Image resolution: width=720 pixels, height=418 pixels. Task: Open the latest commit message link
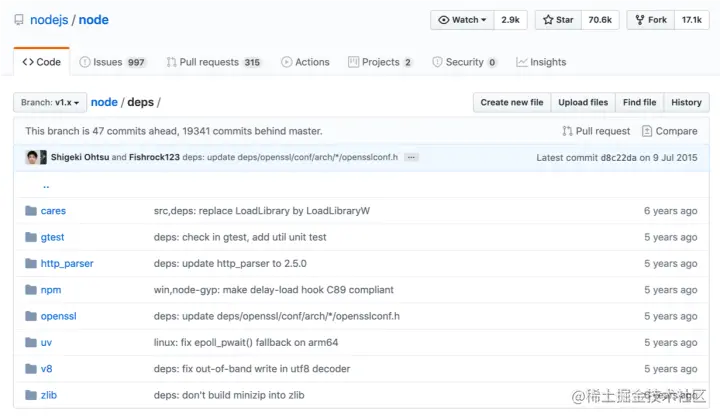(x=290, y=157)
